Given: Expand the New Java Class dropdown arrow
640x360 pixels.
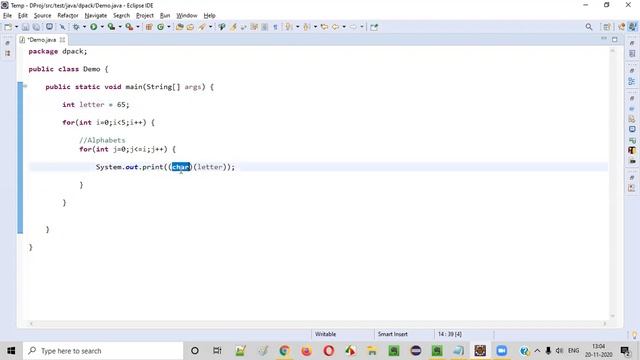Looking at the screenshot, I should [169, 27].
